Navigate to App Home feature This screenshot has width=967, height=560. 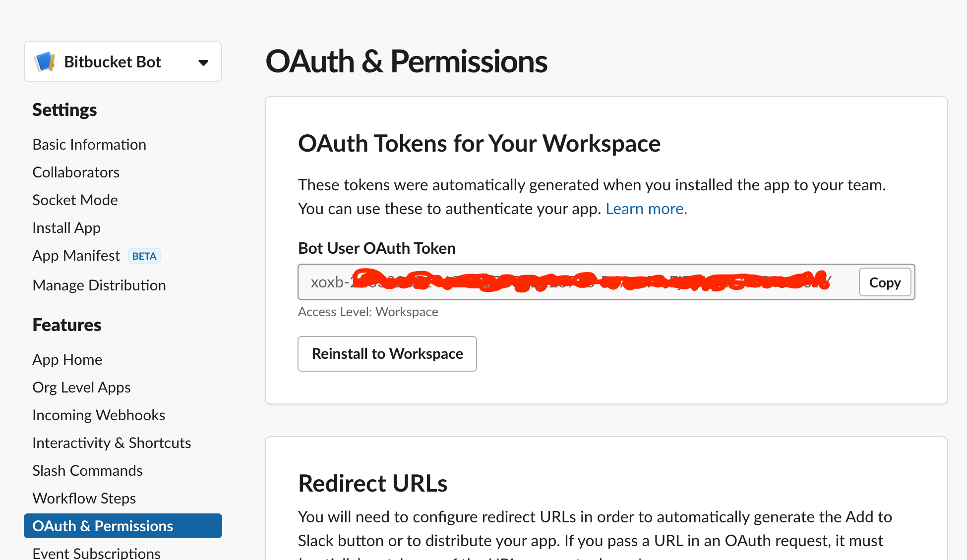point(67,360)
